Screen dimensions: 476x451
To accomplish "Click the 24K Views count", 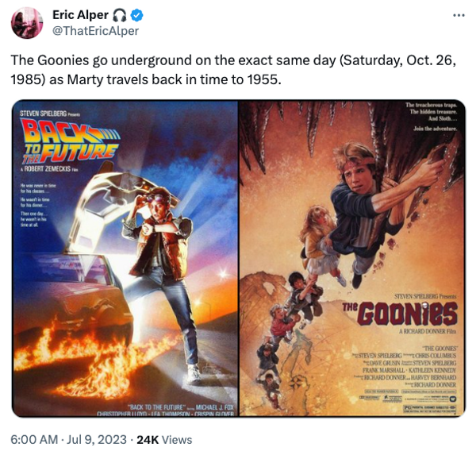I will pos(164,439).
